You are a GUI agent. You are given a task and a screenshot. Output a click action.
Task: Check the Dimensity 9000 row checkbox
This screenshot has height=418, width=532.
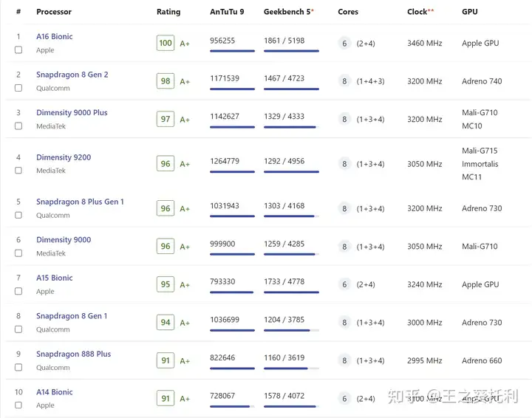point(18,253)
